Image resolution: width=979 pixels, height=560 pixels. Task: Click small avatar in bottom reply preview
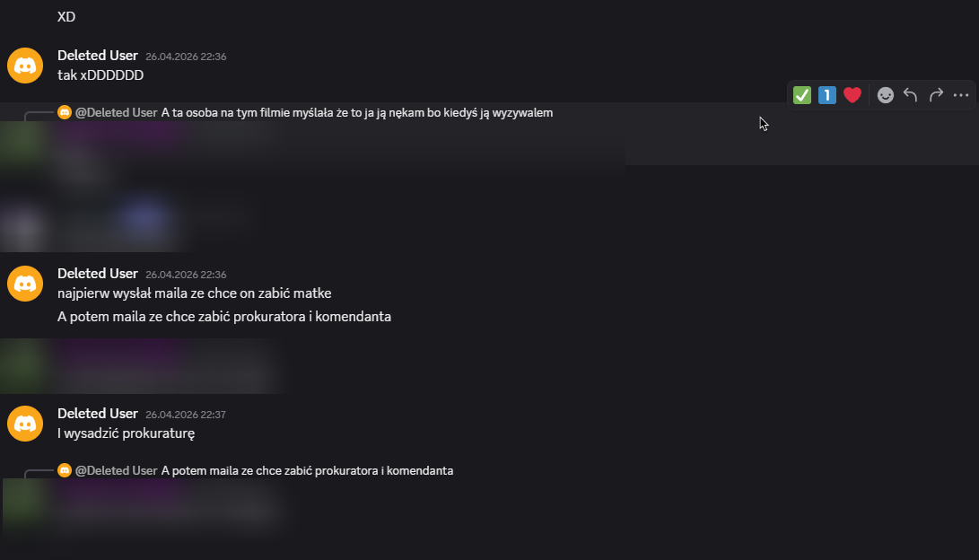click(x=65, y=470)
